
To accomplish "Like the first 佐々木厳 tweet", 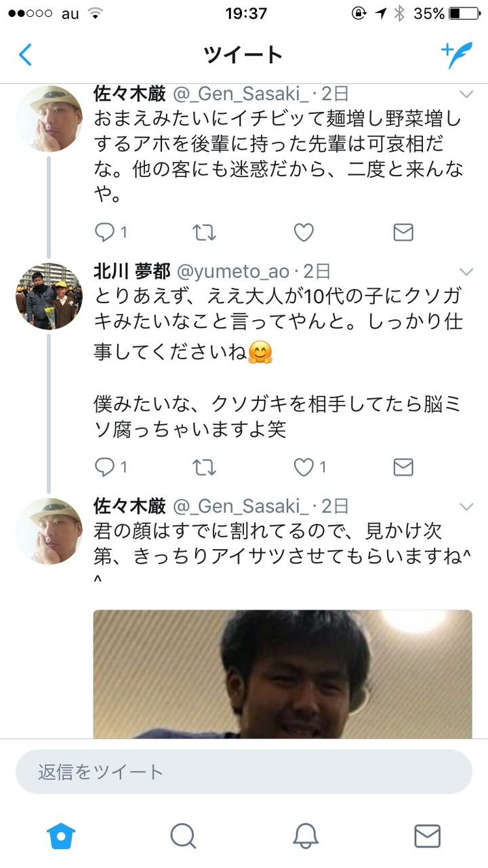I will [304, 233].
